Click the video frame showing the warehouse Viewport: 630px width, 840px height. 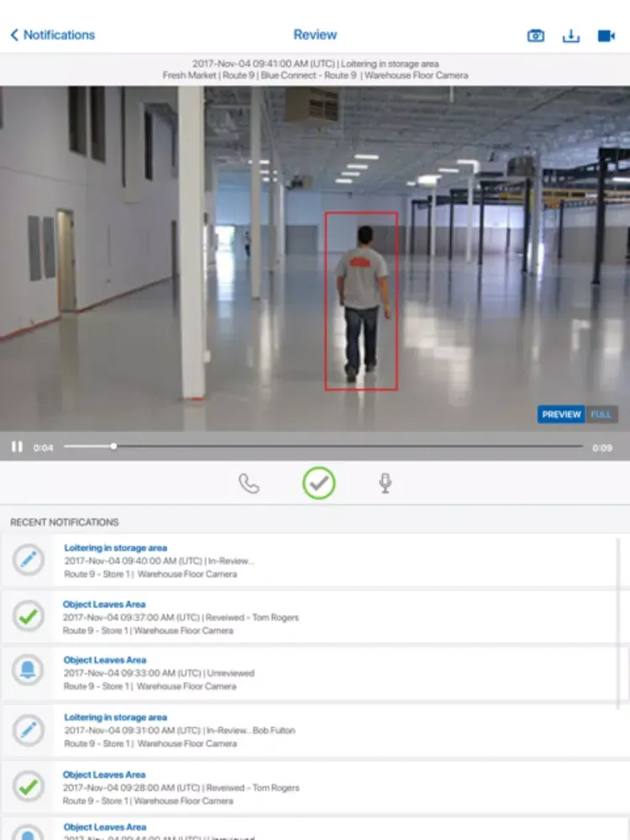pos(315,259)
